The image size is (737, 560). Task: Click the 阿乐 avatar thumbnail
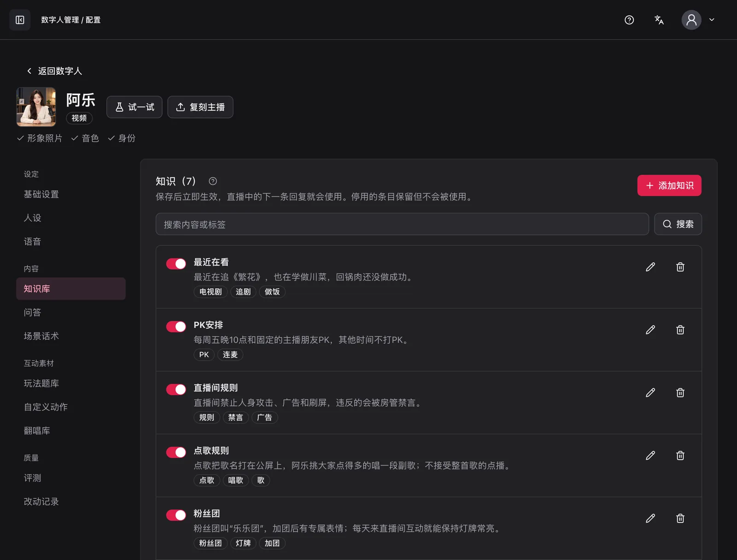(36, 107)
